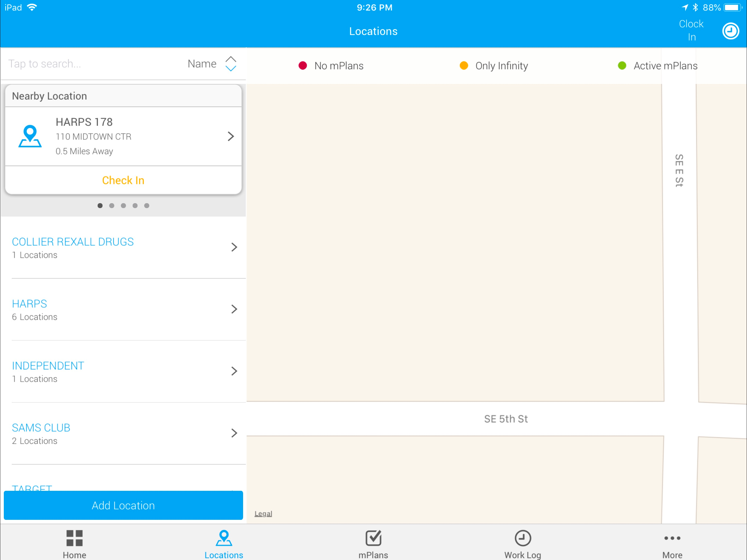Tap the Home grid icon

coord(74,538)
